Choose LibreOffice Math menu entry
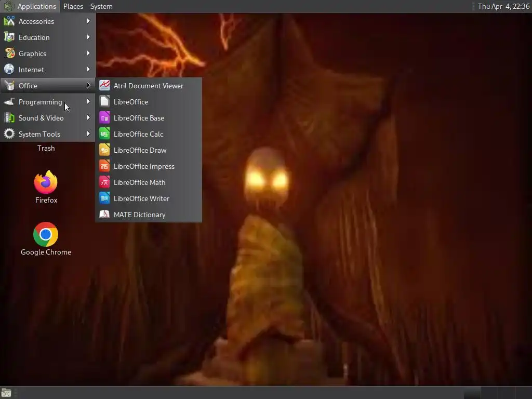The image size is (532, 399). 149,182
